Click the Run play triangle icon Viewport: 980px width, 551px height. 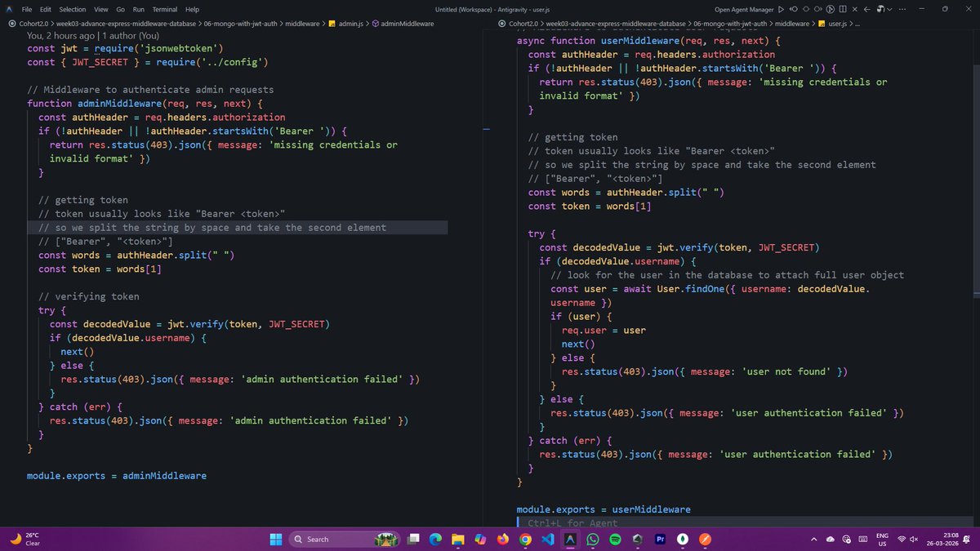click(782, 9)
